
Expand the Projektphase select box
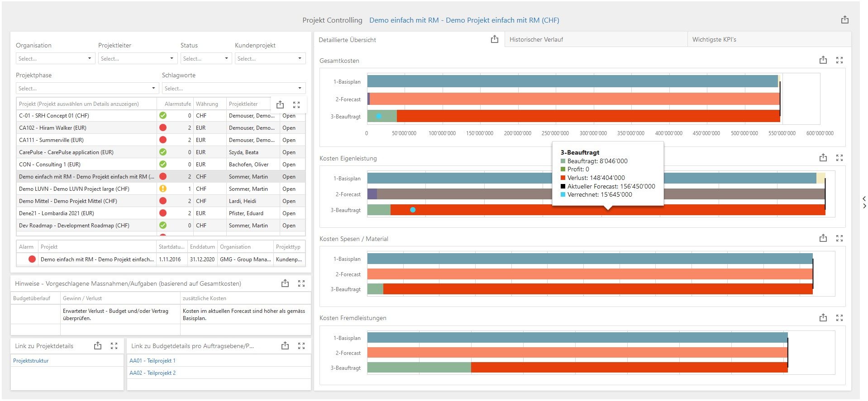tap(86, 89)
